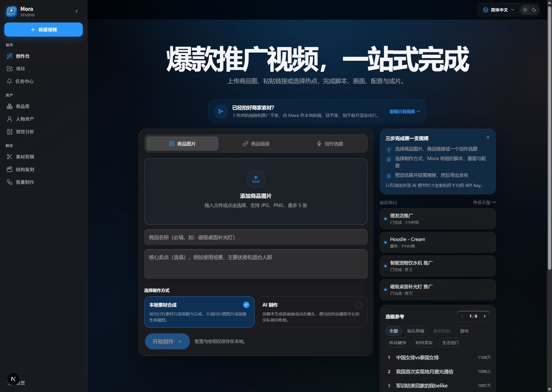Click the upload icon for 添加商品图片
Image resolution: width=552 pixels, height=392 pixels.
pos(256,179)
